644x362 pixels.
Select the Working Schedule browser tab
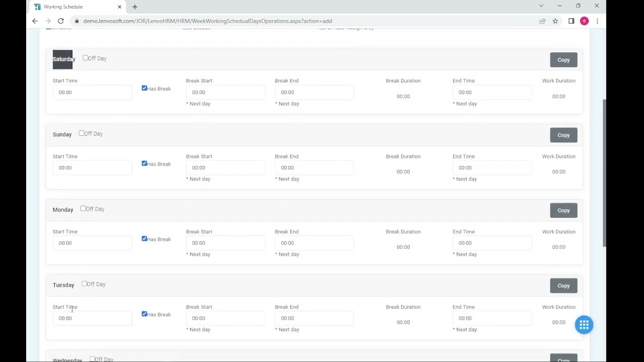coord(75,7)
